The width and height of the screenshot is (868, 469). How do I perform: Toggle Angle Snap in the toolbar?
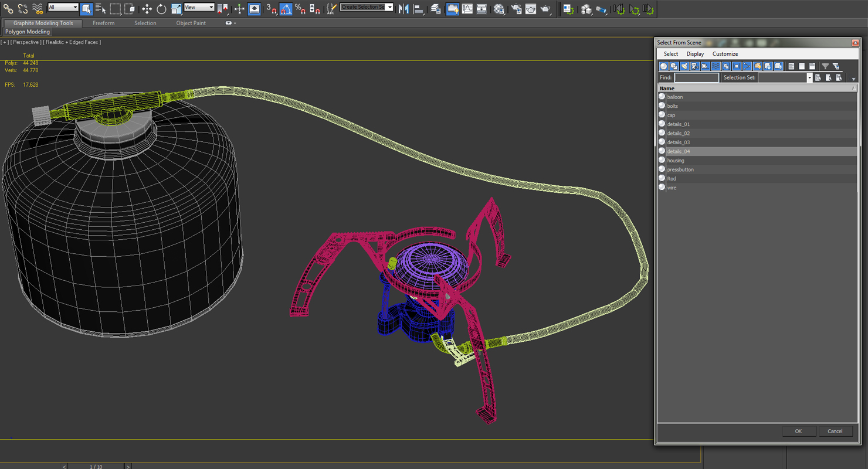[x=286, y=9]
